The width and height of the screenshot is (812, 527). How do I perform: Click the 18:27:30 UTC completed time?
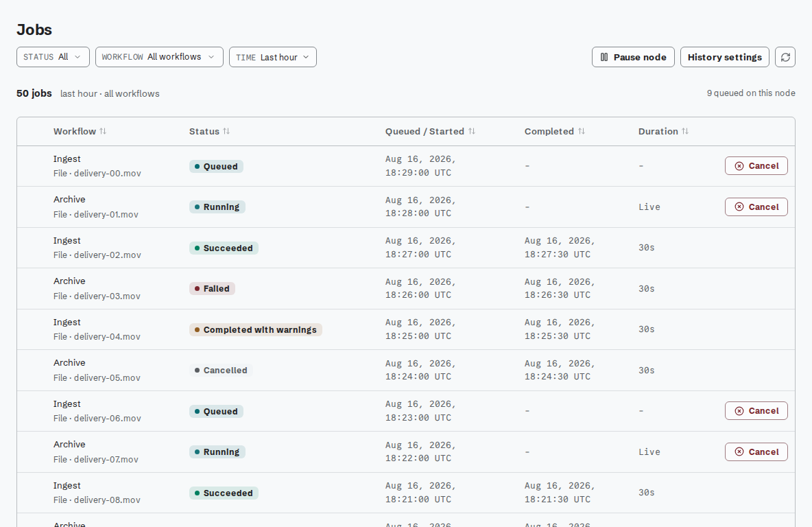tap(557, 255)
